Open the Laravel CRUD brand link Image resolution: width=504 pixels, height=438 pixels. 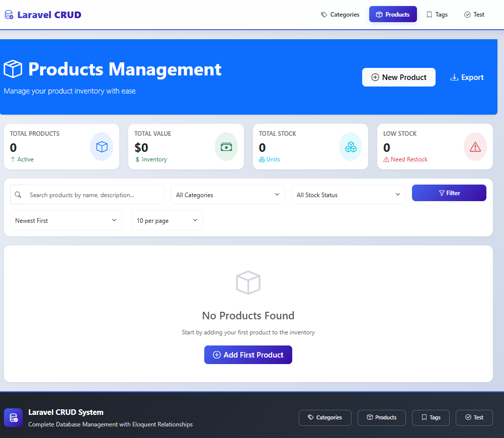[43, 15]
